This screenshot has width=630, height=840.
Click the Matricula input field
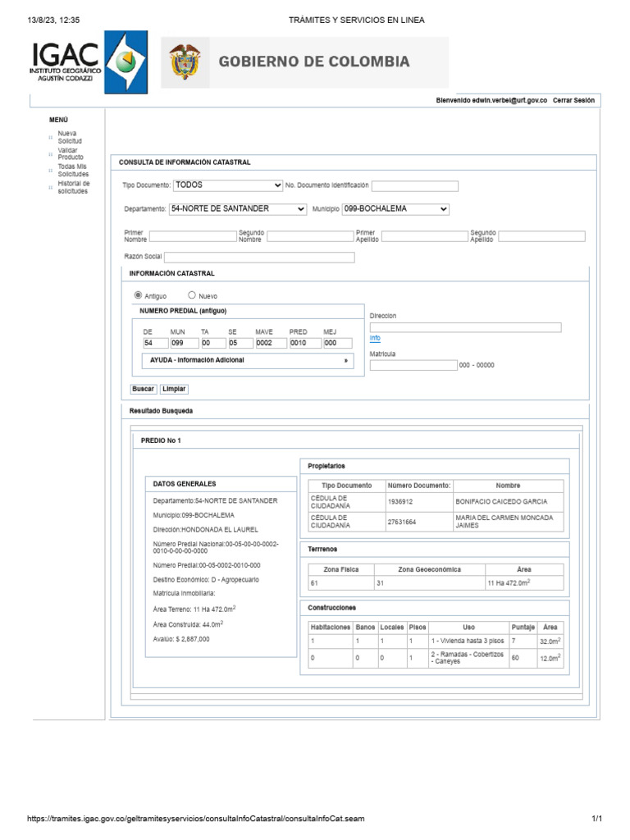[413, 365]
